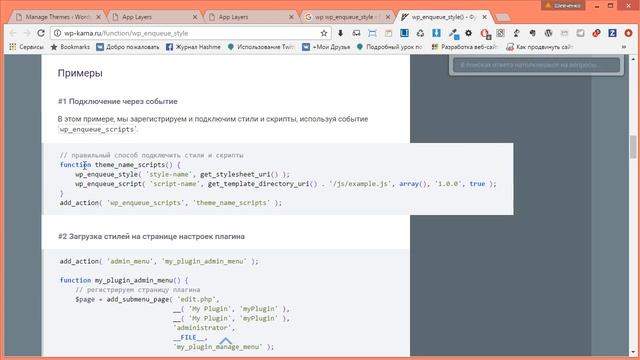Open the Подробный урок bookmark
The width and height of the screenshot is (640, 360).
(389, 47)
